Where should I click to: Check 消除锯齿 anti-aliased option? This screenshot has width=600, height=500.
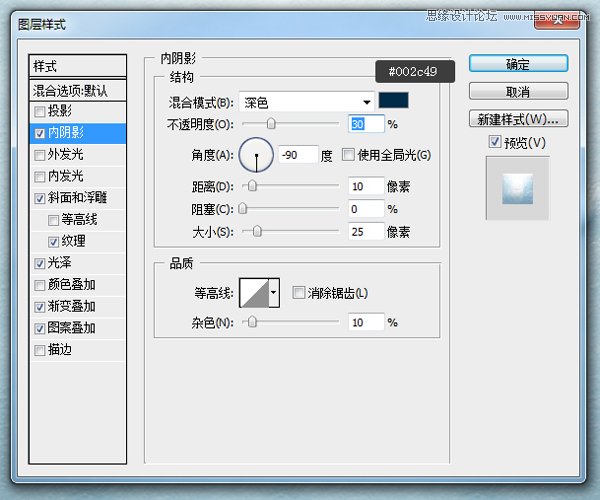(x=298, y=293)
